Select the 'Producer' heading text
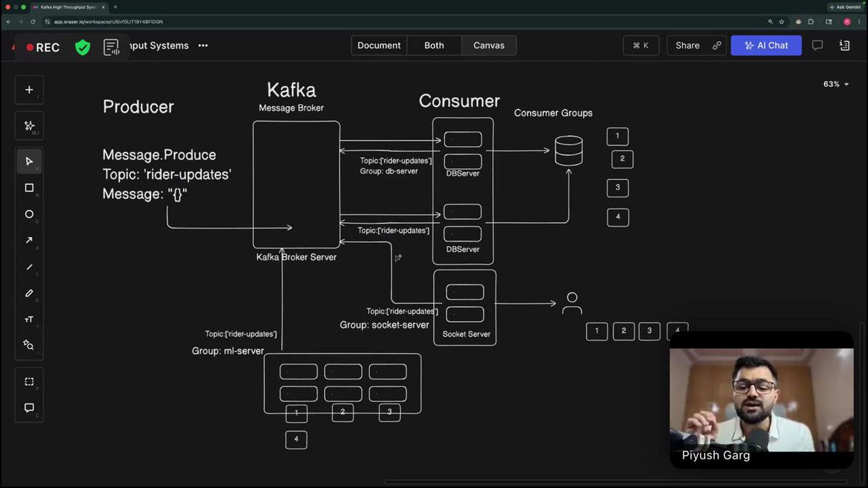 [x=138, y=107]
